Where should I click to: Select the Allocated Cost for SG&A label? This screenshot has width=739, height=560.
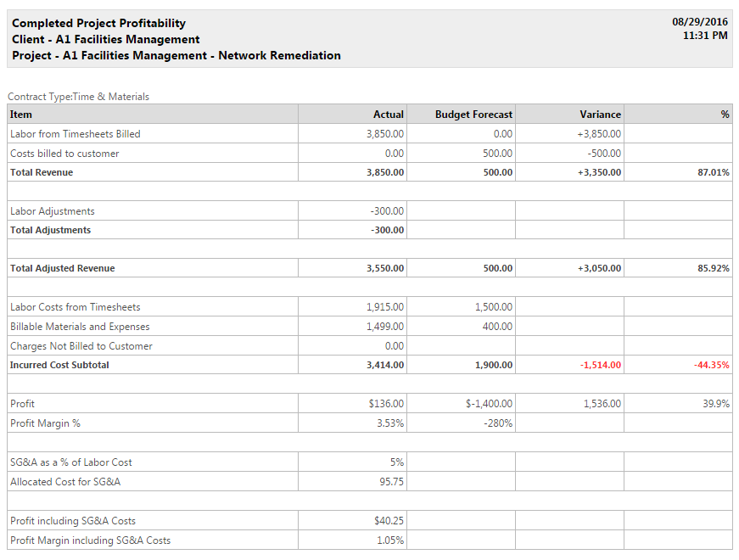(x=65, y=482)
